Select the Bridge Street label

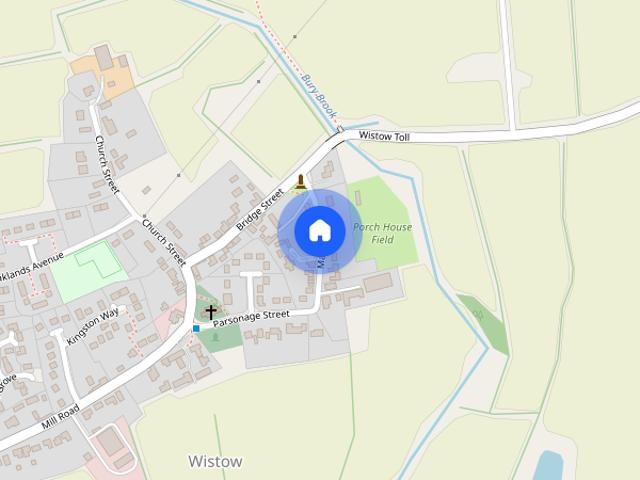click(x=260, y=210)
